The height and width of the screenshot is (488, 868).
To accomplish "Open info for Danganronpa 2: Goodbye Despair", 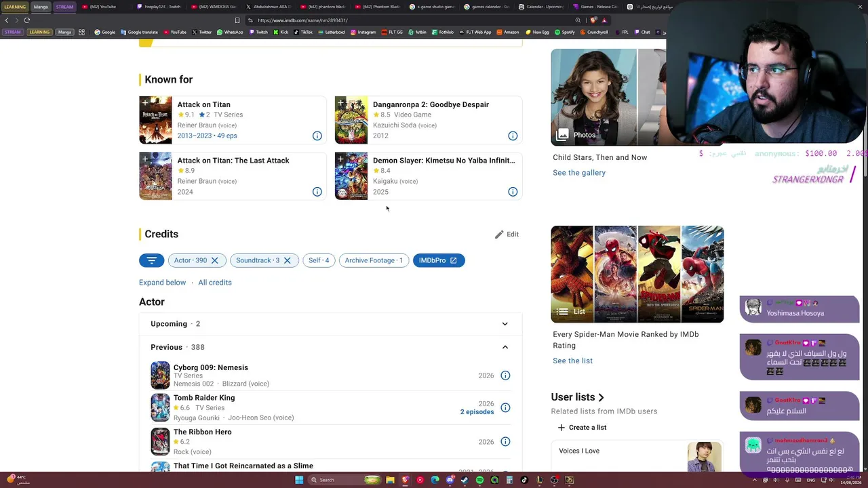I will (513, 136).
